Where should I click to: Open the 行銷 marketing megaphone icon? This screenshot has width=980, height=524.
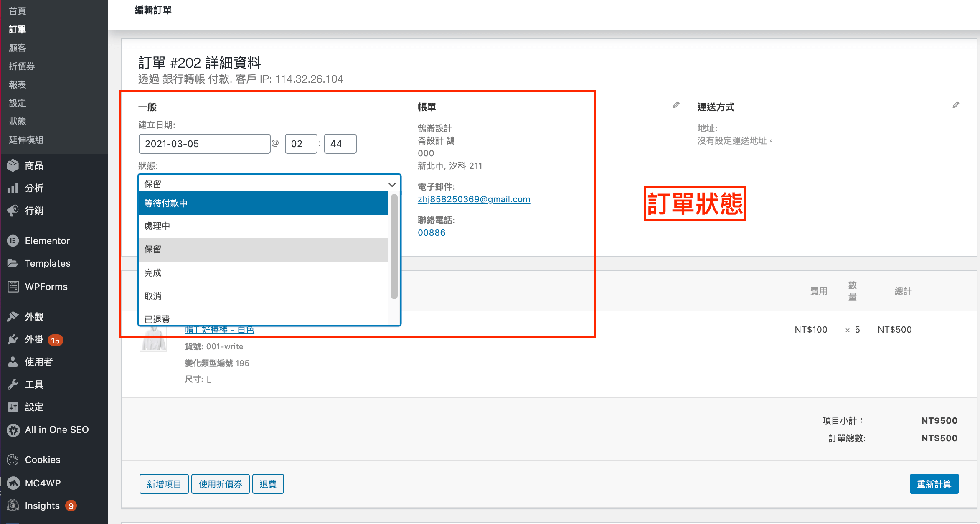[13, 211]
